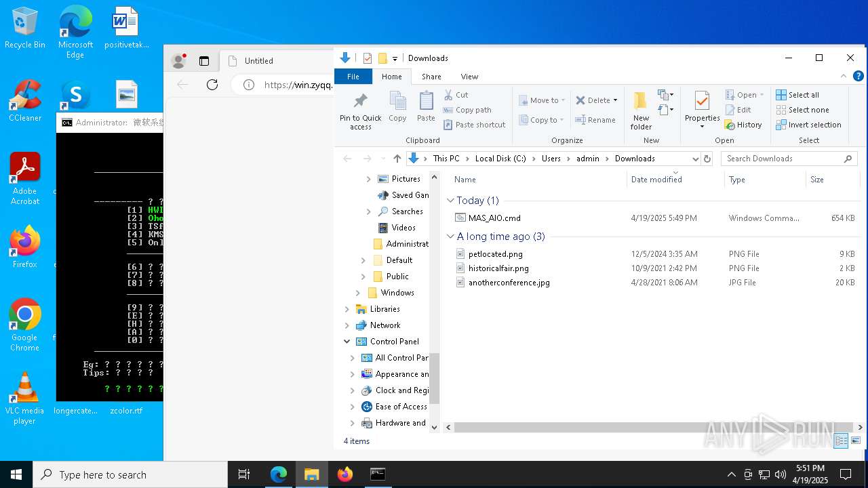Click the Paste ribbon icon
The width and height of the screenshot is (868, 488).
(426, 107)
